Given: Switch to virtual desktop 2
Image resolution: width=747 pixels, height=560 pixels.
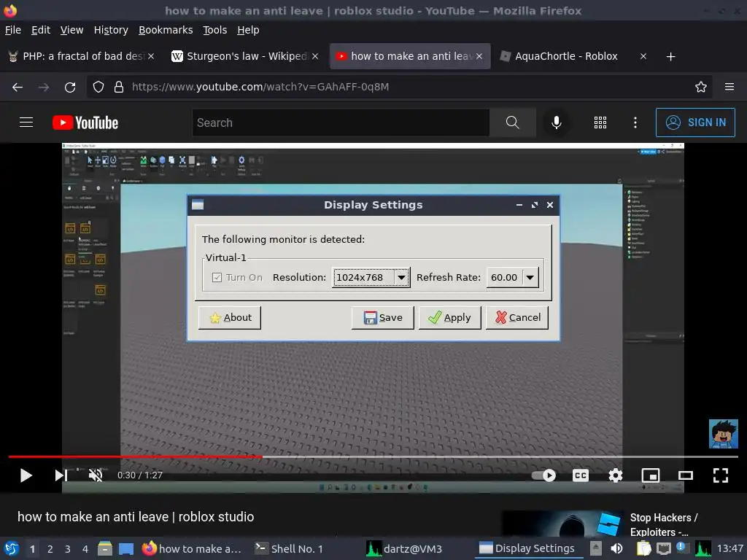Looking at the screenshot, I should click(50, 549).
